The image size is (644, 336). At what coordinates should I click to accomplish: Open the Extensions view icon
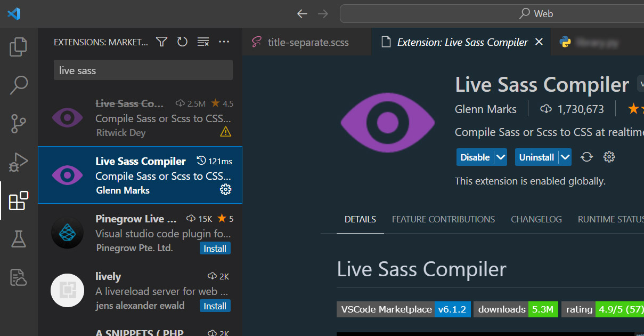pyautogui.click(x=19, y=201)
